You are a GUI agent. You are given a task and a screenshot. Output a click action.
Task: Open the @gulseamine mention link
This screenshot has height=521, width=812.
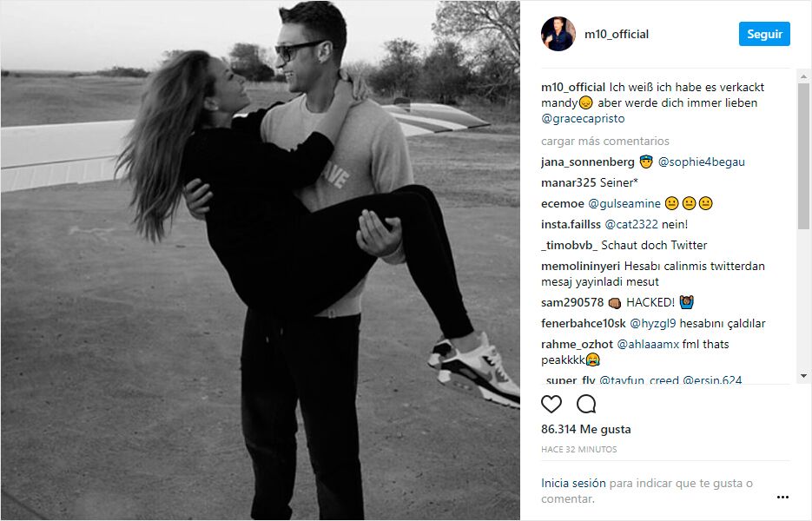(x=624, y=203)
